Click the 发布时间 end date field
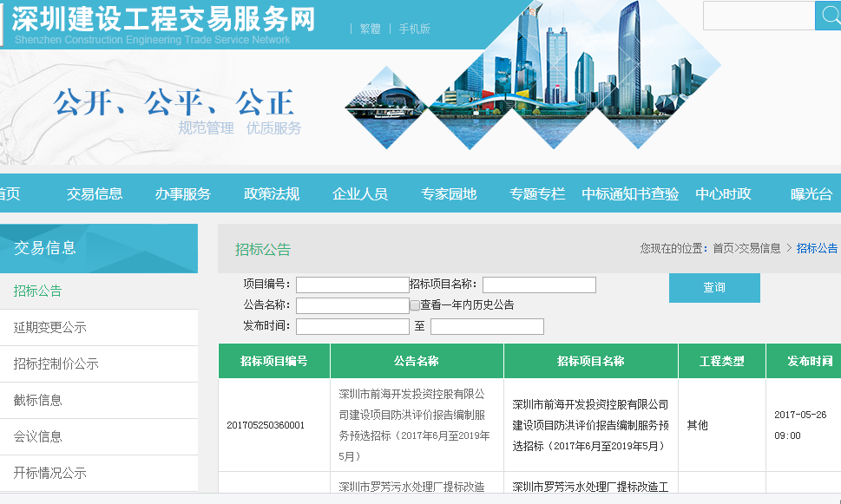Screen dimensions: 841x504 [x=487, y=326]
